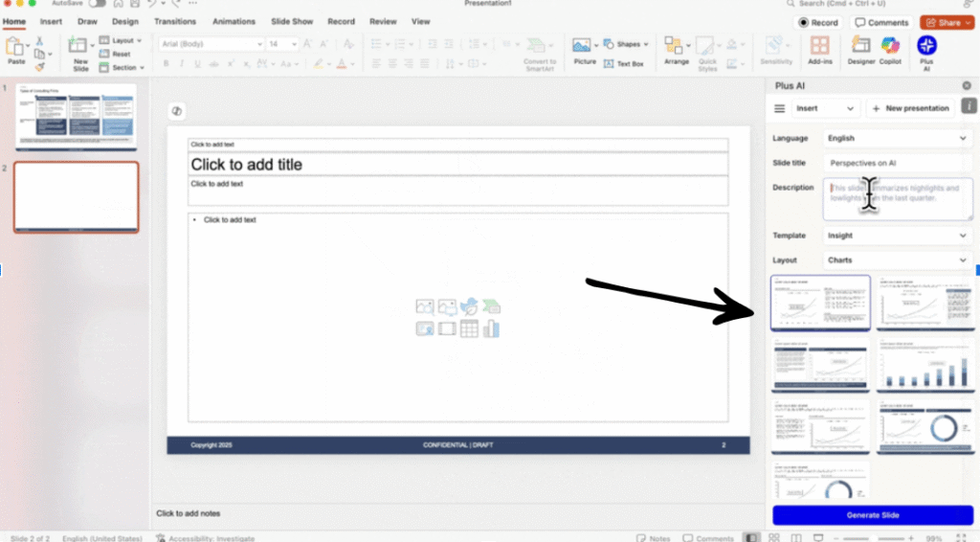Adjust the zoom slider in status bar
The width and height of the screenshot is (980, 542).
873,538
